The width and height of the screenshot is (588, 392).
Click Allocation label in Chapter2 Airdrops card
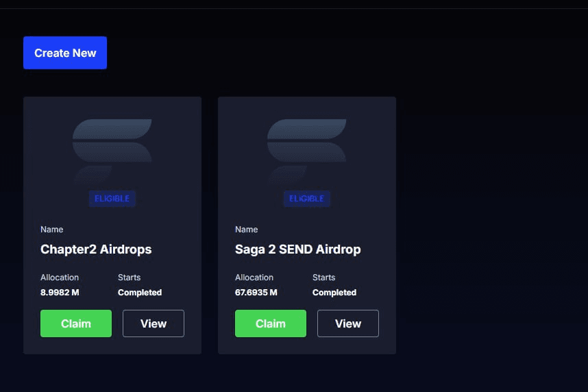[60, 278]
